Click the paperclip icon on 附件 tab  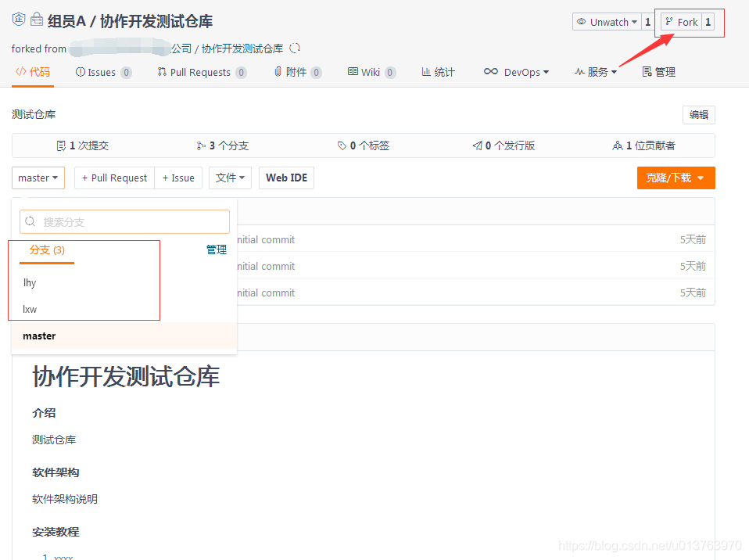tap(278, 72)
